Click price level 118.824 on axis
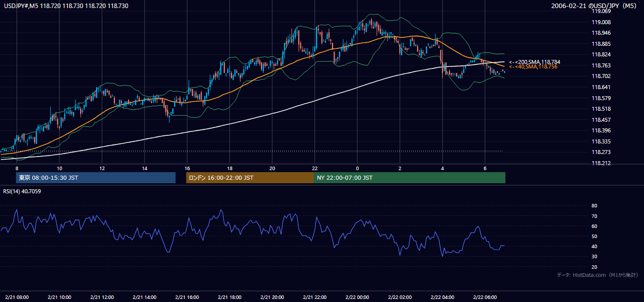 (x=601, y=54)
